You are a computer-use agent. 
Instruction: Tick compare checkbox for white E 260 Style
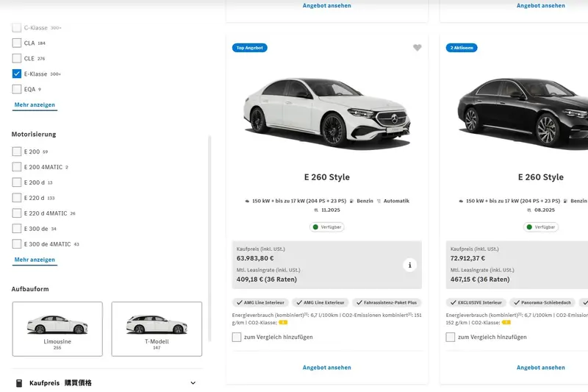pos(237,337)
